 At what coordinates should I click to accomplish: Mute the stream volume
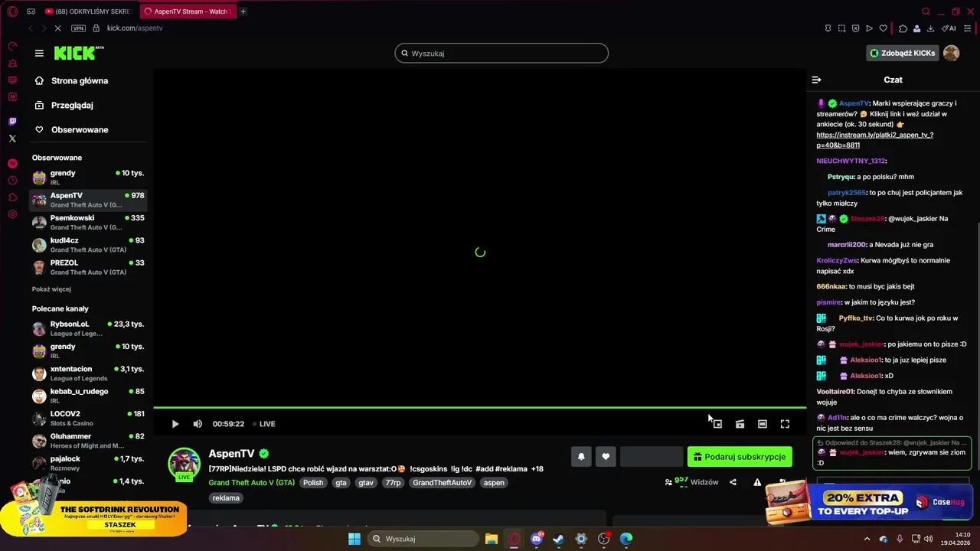click(x=198, y=424)
